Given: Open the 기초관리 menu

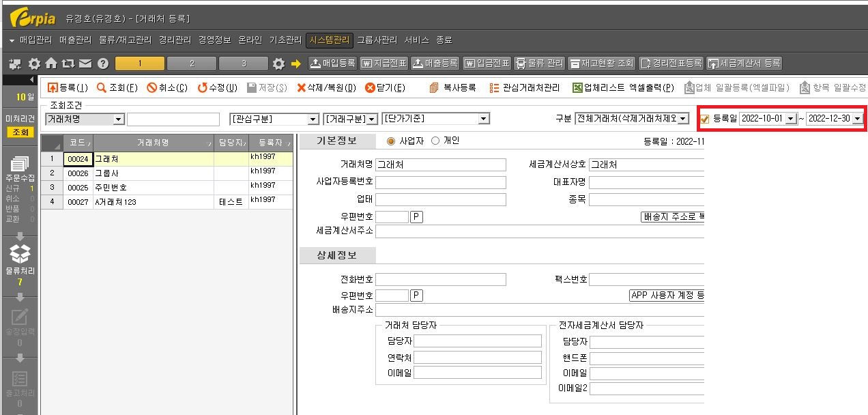Looking at the screenshot, I should coord(285,40).
